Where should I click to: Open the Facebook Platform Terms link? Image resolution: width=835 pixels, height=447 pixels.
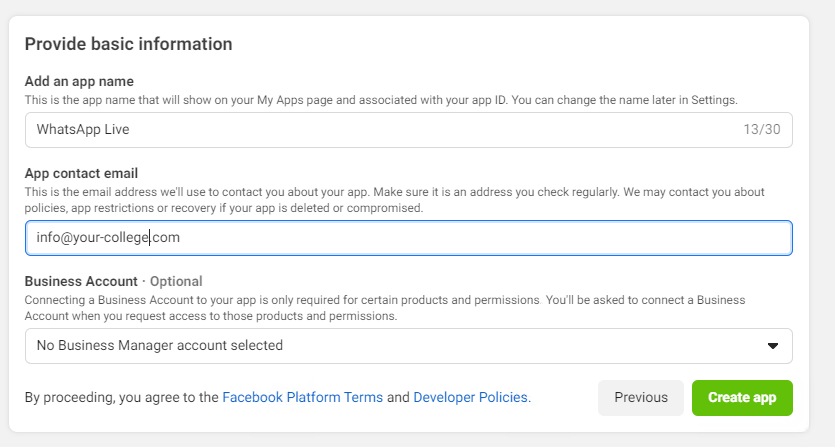click(x=302, y=397)
